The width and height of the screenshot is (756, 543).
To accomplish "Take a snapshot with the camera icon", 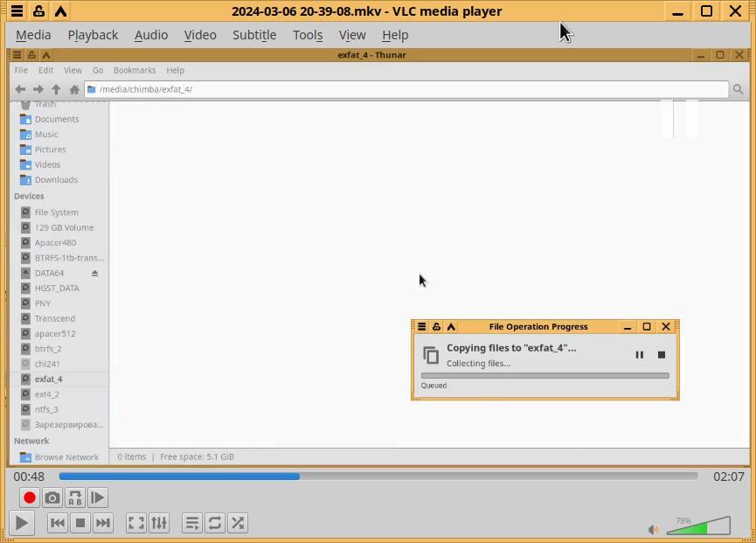I will click(x=52, y=498).
